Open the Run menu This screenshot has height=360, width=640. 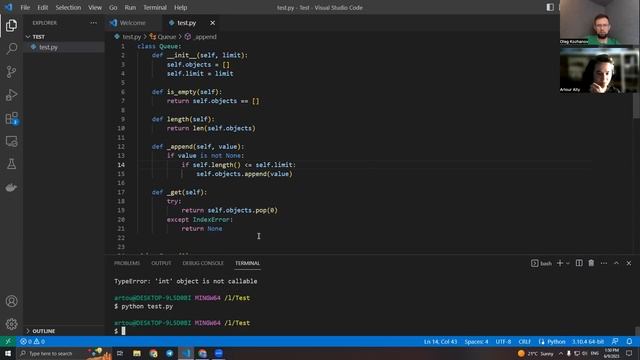130,7
